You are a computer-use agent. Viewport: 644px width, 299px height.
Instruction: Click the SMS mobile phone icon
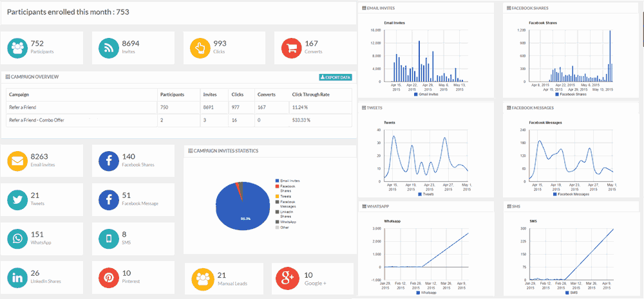(109, 239)
